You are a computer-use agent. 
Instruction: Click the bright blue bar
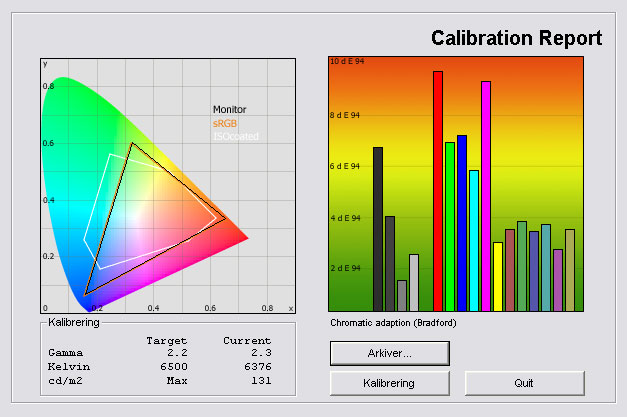(462, 222)
